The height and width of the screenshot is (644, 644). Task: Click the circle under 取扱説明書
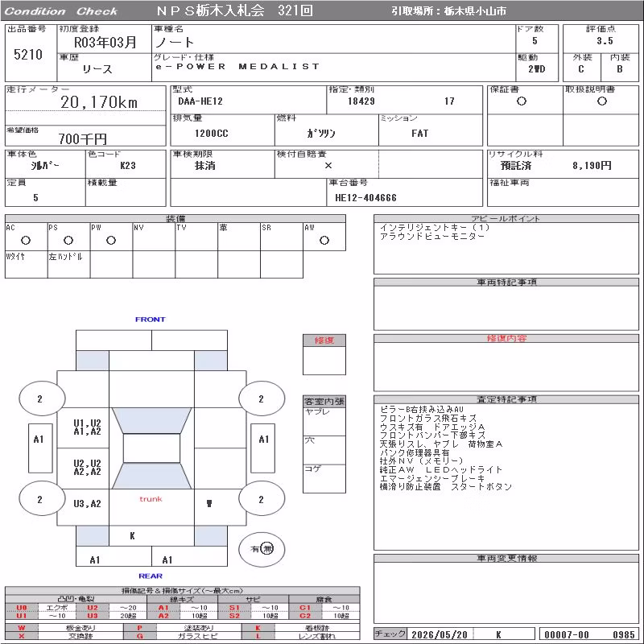[x=601, y=101]
